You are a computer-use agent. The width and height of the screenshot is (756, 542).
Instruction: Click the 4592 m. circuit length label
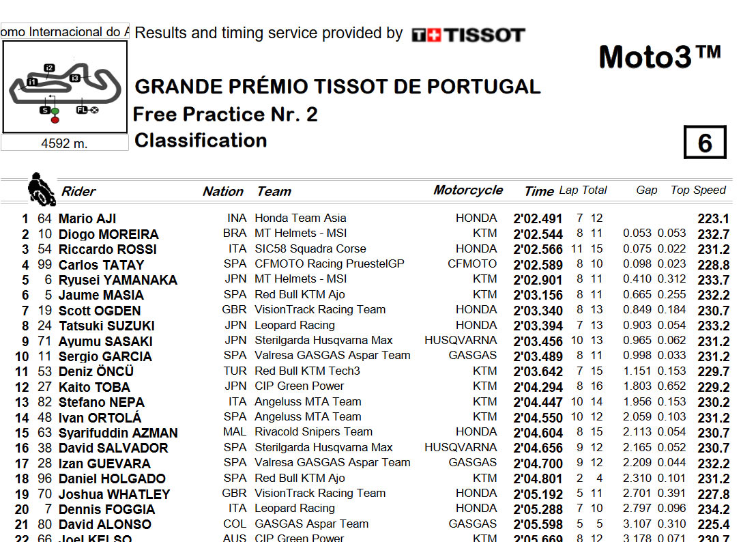click(x=65, y=143)
